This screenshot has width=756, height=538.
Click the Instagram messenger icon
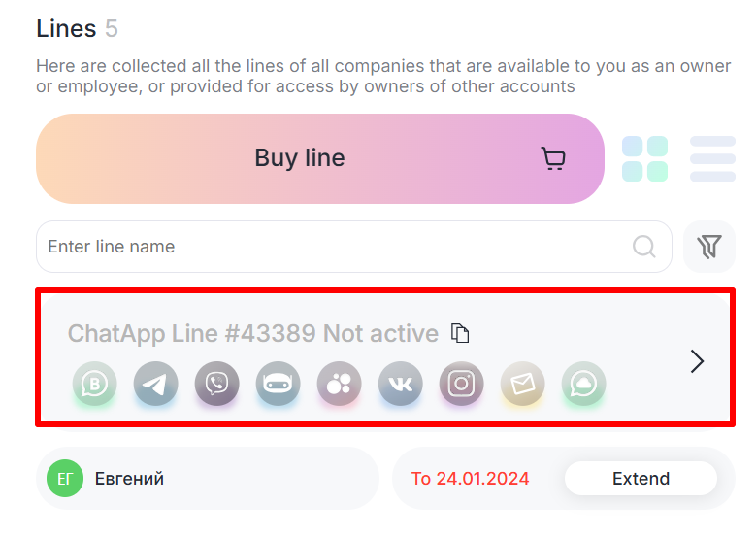click(462, 384)
